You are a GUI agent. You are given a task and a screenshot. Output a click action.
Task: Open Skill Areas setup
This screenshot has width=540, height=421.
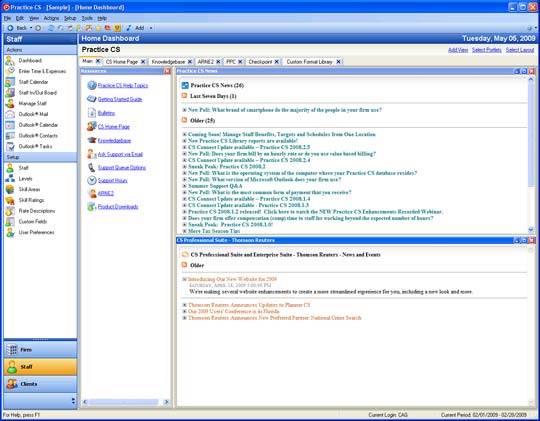23,189
